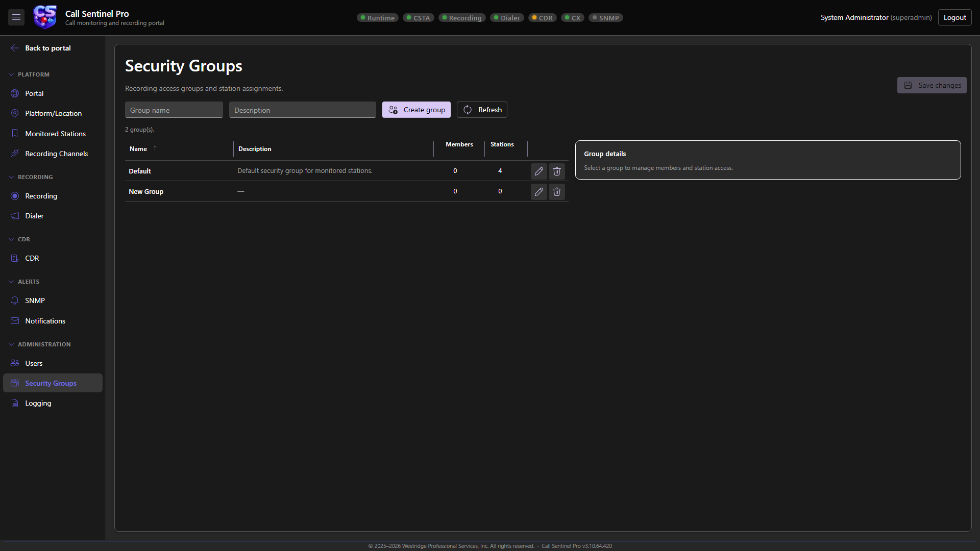Select the New Group row name
Screen dimensions: 980x551
coord(146,191)
